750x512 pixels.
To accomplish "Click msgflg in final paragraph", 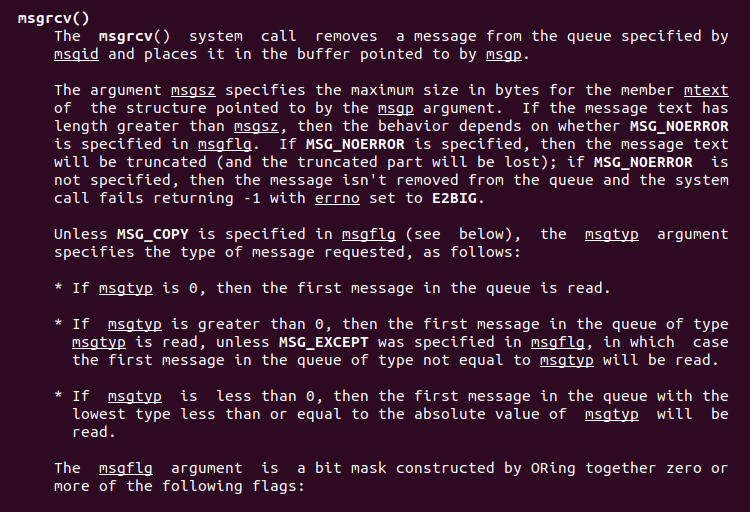I will (126, 468).
